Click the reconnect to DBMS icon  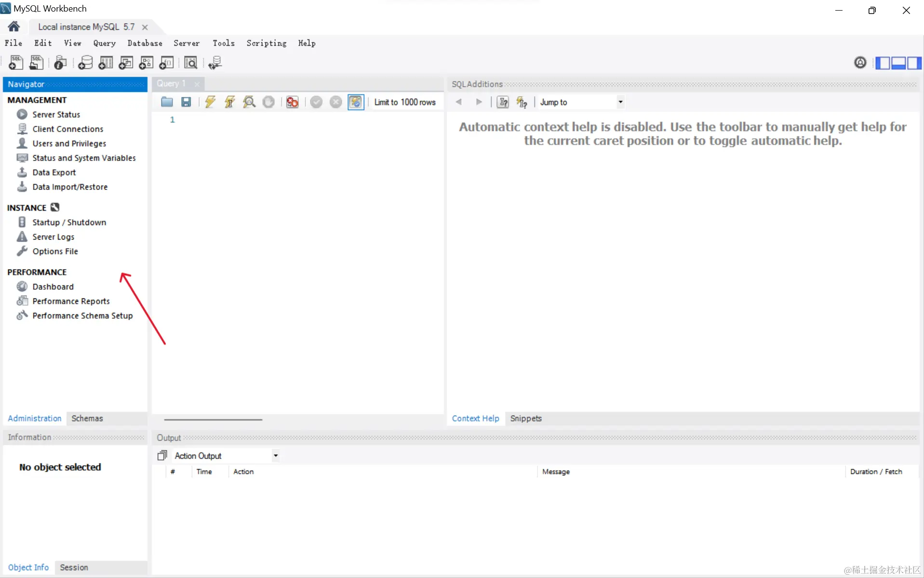click(x=215, y=63)
